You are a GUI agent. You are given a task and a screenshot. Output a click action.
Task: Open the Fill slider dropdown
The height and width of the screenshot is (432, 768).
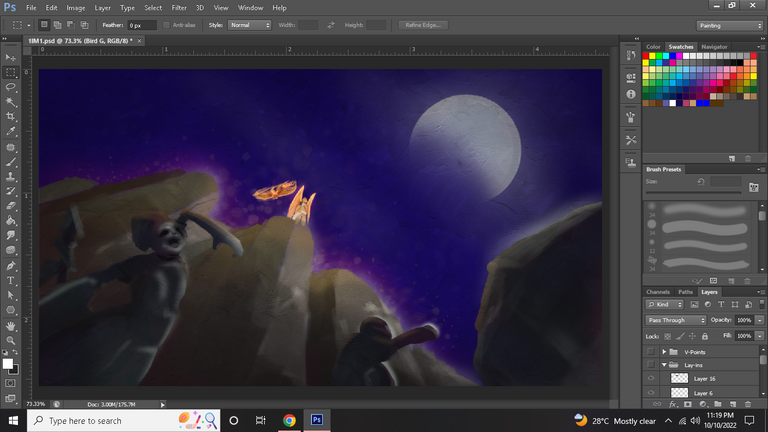point(760,336)
